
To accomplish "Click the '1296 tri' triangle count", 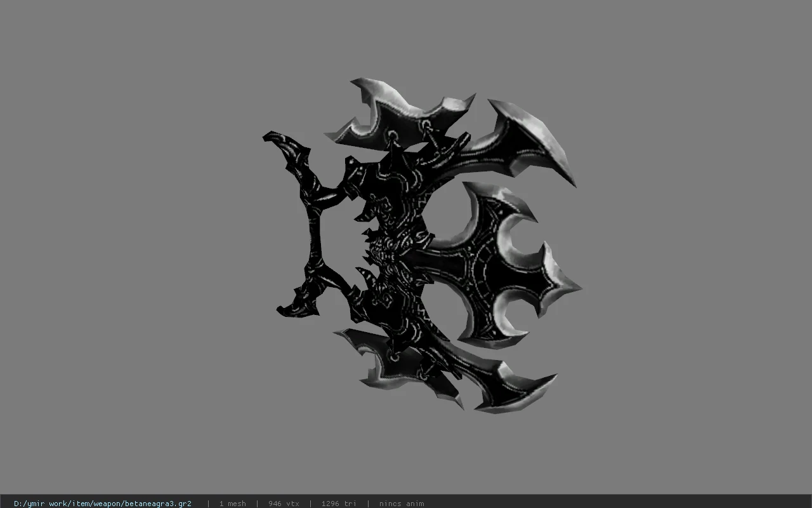I will [x=339, y=504].
